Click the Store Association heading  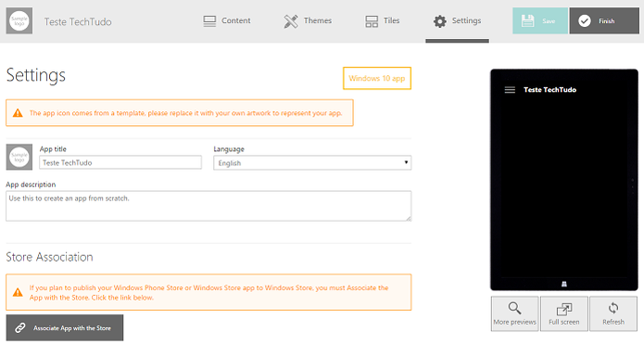coord(49,257)
